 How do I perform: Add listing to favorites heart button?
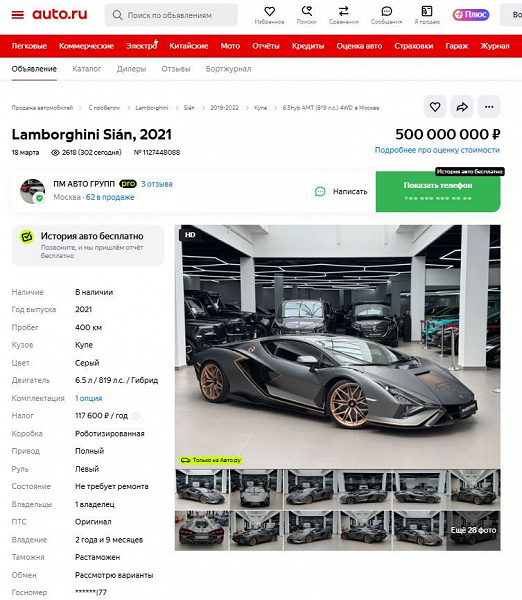[435, 107]
